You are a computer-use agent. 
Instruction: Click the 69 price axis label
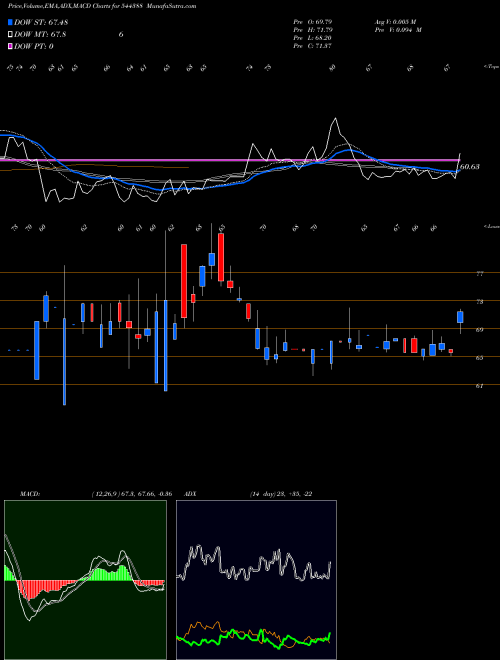[x=479, y=330]
